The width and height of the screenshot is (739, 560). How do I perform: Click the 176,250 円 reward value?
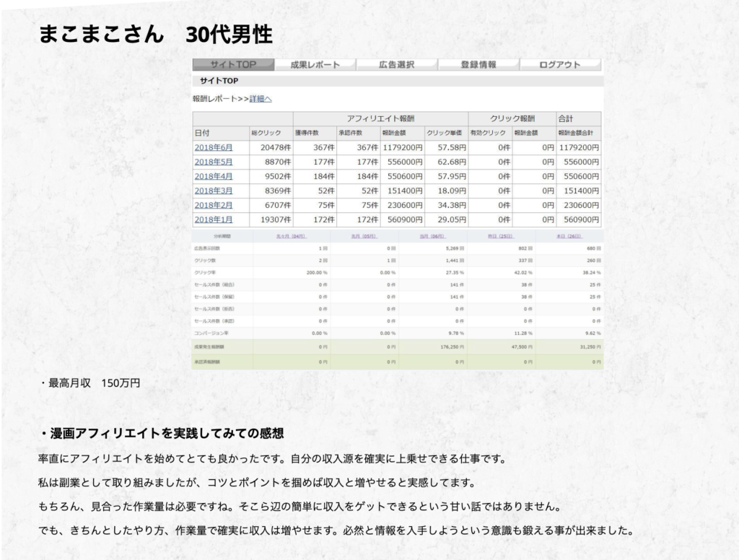pos(452,347)
